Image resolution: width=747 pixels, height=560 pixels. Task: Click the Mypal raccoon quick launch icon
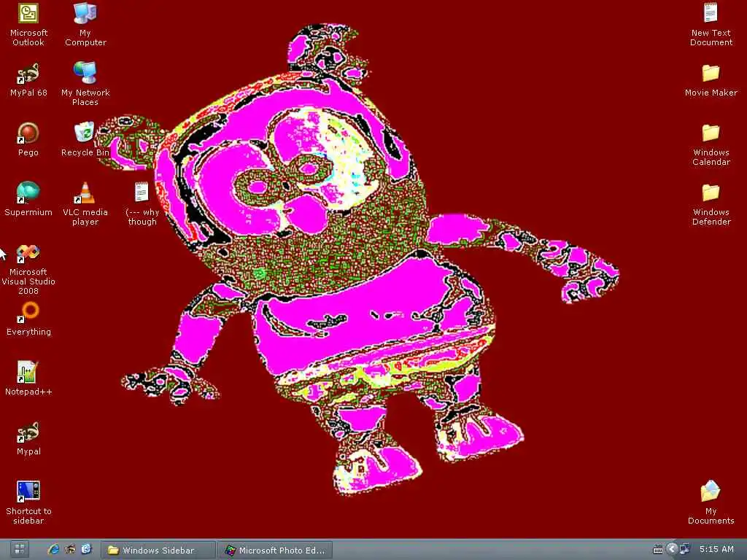pyautogui.click(x=70, y=550)
